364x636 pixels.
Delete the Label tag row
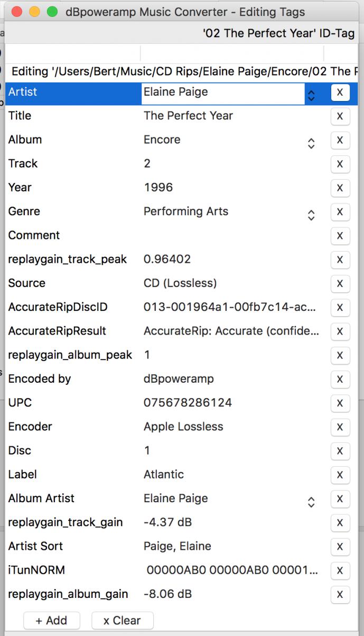[340, 475]
